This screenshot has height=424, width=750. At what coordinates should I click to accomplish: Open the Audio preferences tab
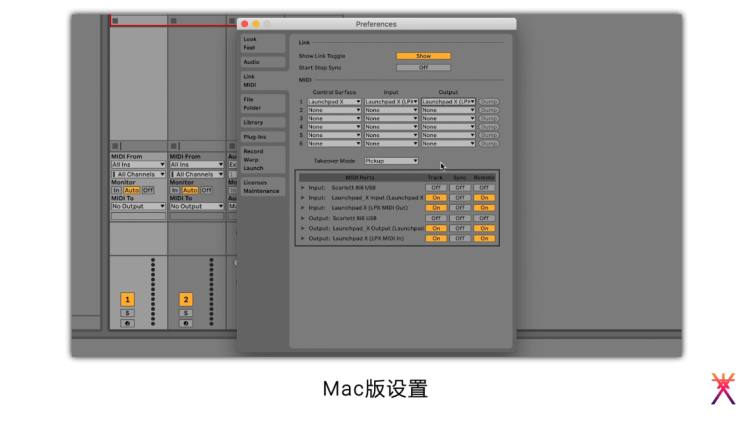(263, 62)
